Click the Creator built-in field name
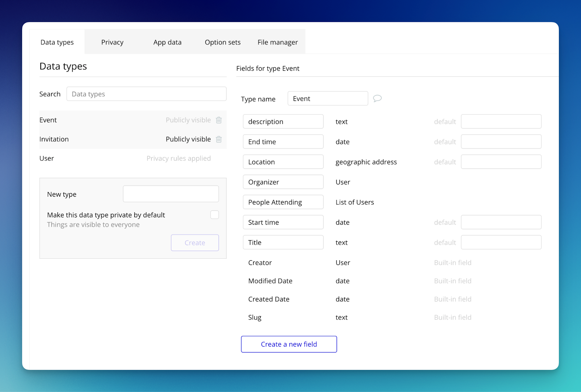 pyautogui.click(x=260, y=263)
